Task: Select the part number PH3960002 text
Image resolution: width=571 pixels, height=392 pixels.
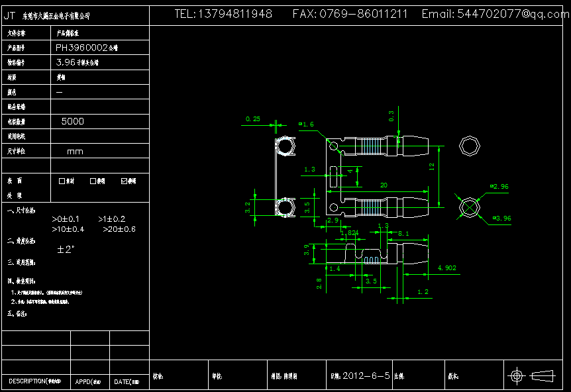Action: pos(86,48)
